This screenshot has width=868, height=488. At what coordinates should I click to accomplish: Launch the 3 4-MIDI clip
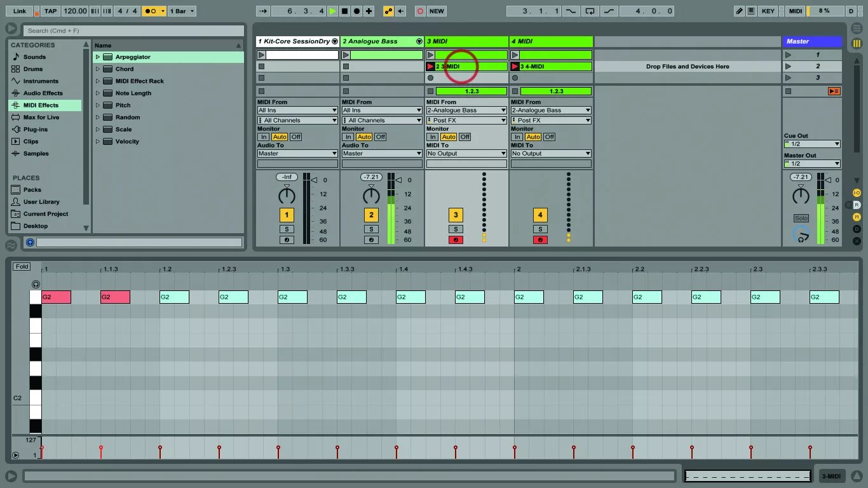click(x=515, y=66)
